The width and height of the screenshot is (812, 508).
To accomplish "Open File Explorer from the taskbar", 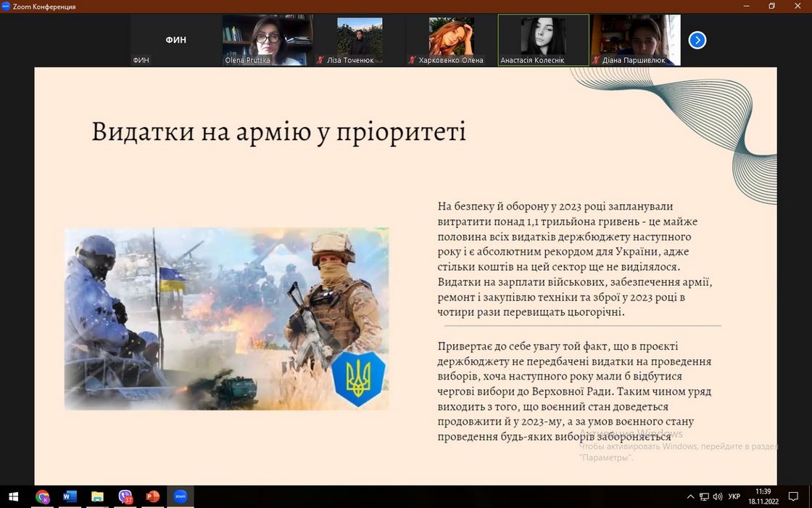I will (97, 496).
